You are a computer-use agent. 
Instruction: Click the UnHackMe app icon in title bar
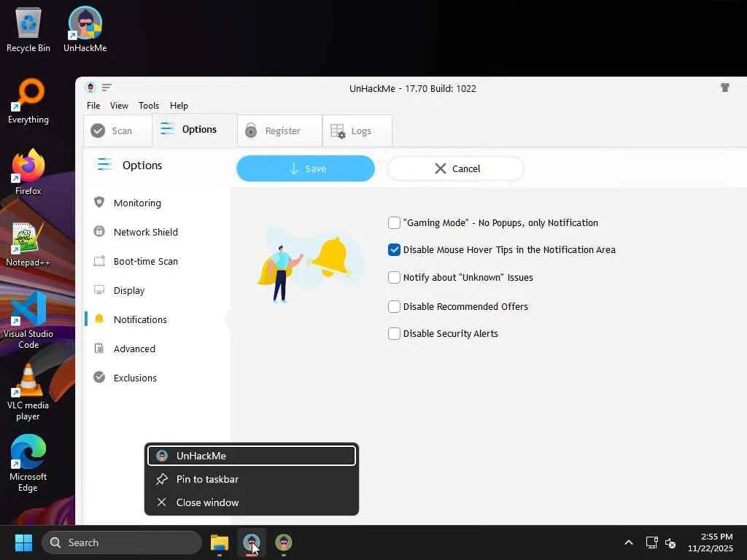click(x=90, y=87)
